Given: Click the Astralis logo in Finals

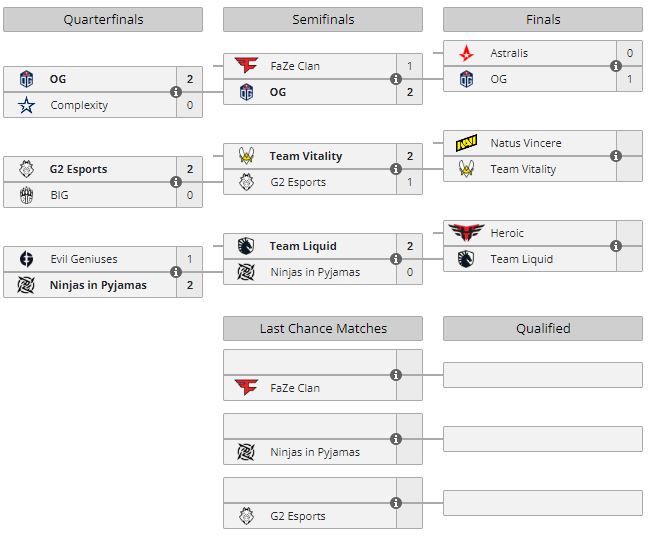Looking at the screenshot, I should pos(466,53).
